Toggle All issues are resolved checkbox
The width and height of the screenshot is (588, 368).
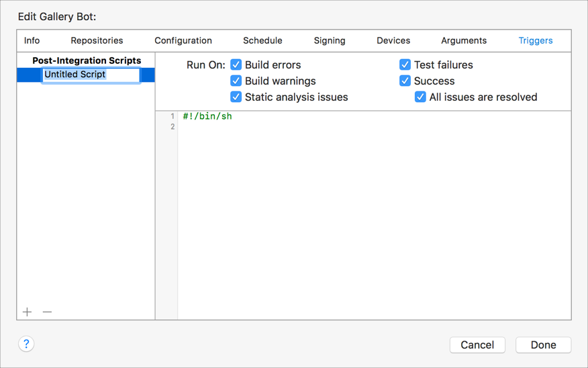(x=420, y=97)
